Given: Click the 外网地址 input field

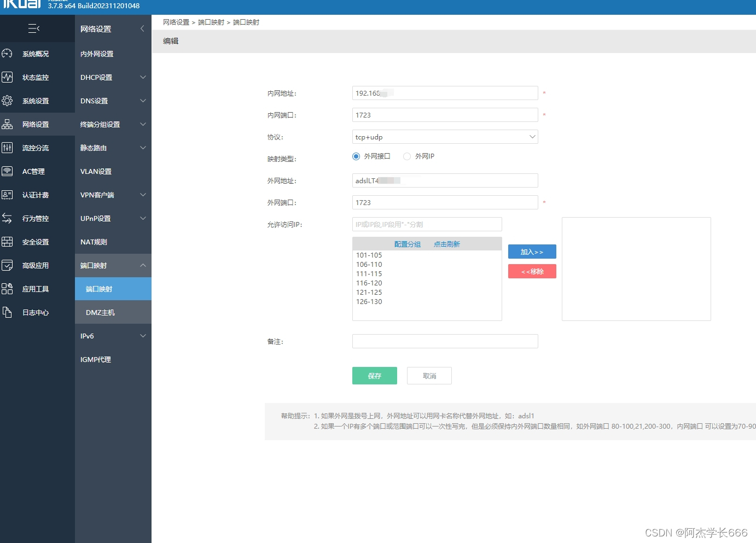Looking at the screenshot, I should click(445, 180).
